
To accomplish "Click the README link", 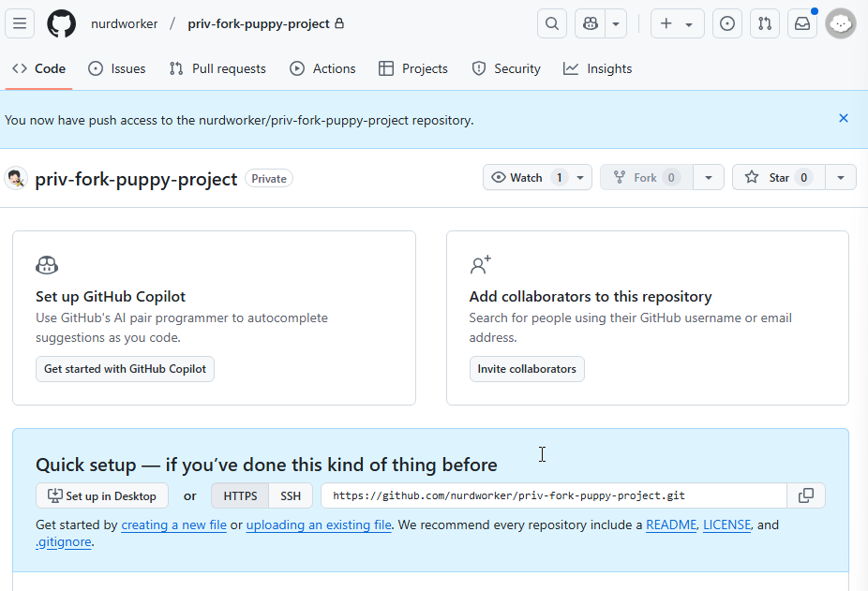I will click(x=671, y=525).
